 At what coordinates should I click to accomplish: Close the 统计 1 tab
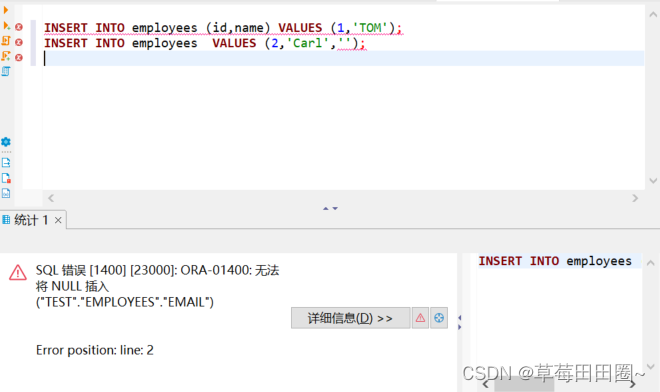(x=58, y=220)
